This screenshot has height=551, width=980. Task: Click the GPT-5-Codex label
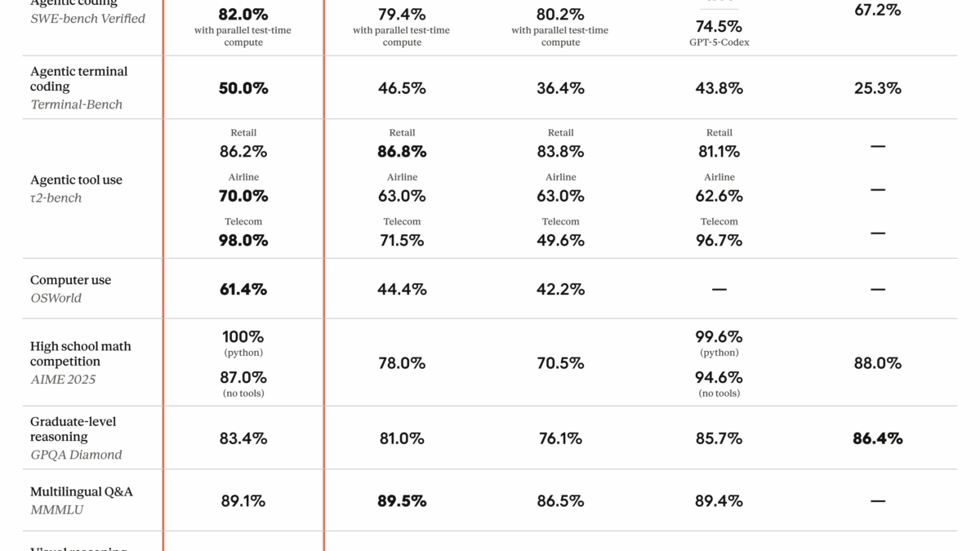[719, 42]
